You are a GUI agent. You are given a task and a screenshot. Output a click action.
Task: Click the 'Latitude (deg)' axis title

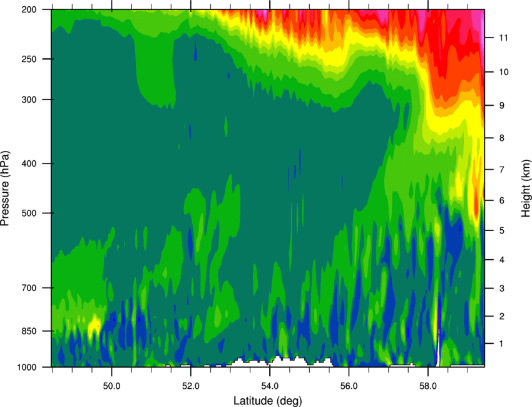268,400
